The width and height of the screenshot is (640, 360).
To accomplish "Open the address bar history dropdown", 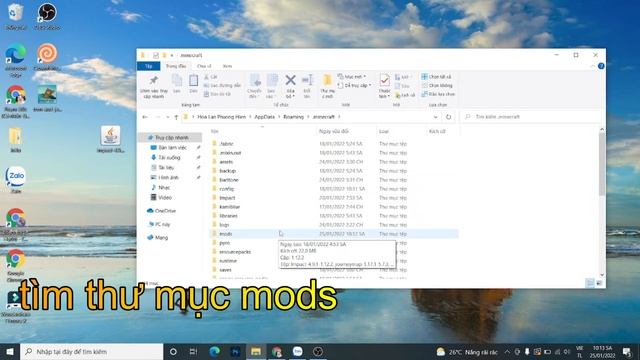I will pyautogui.click(x=436, y=117).
